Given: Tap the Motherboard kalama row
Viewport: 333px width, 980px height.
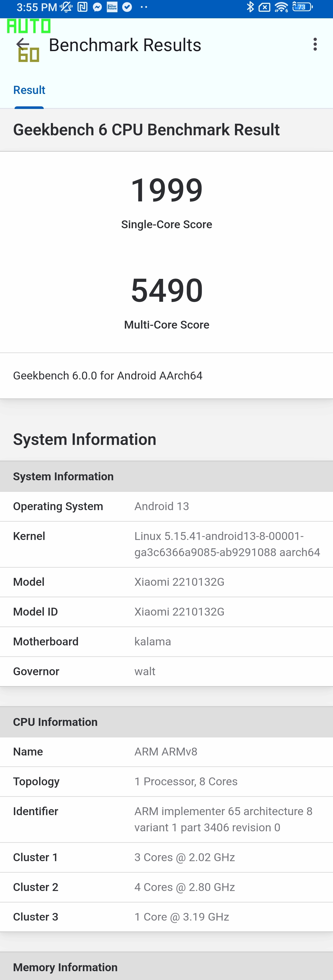Looking at the screenshot, I should [x=166, y=641].
